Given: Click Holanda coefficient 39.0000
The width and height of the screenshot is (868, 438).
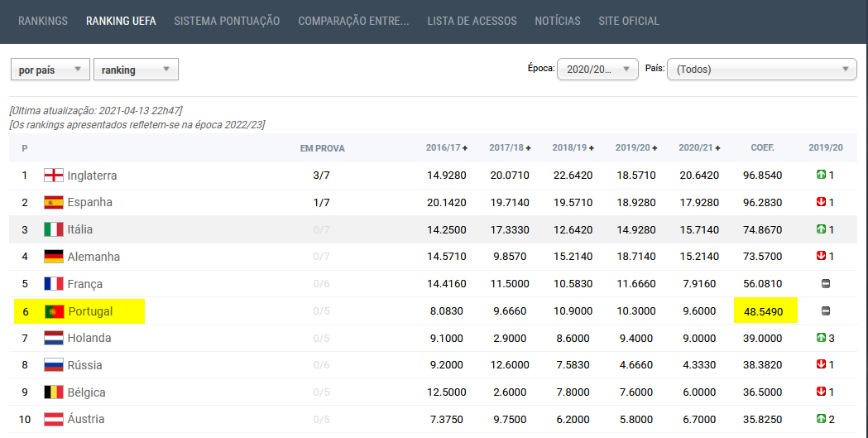Looking at the screenshot, I should (x=762, y=339).
